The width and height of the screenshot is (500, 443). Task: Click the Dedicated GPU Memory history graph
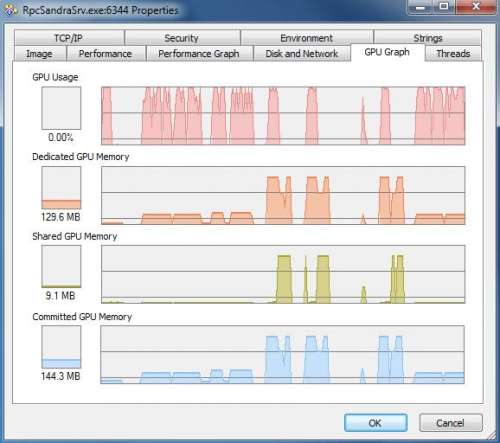tap(283, 195)
